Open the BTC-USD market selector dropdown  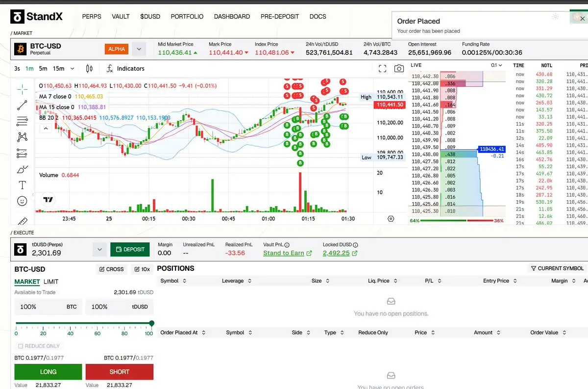coord(139,49)
